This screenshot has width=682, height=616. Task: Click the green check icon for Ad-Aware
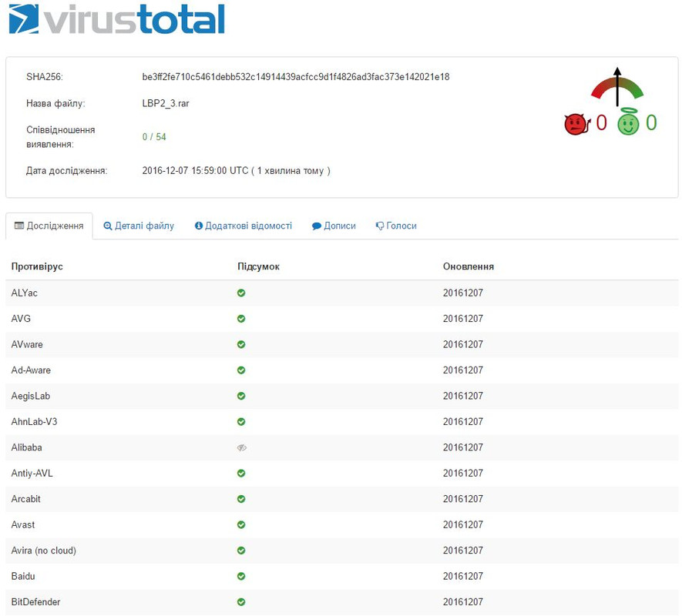coord(241,370)
